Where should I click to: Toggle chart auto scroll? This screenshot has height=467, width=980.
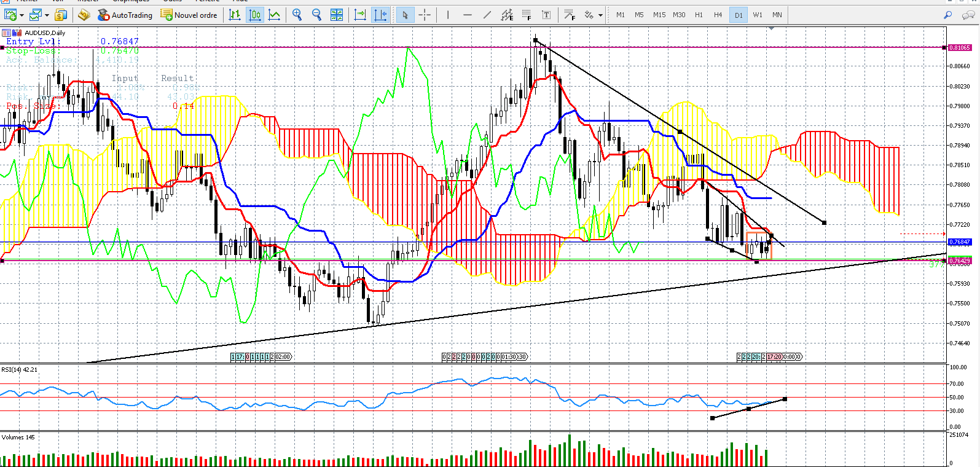pyautogui.click(x=360, y=15)
